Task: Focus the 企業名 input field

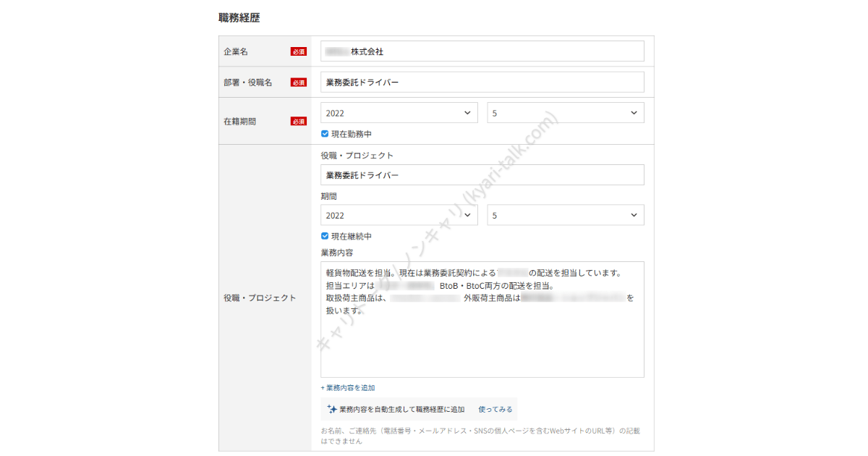Action: coord(482,51)
